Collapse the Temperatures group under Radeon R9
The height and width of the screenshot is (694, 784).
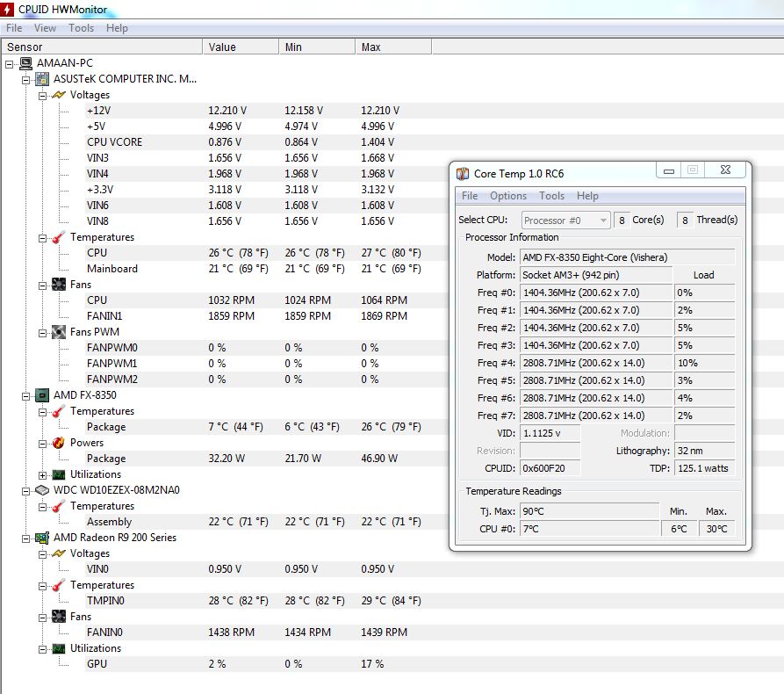pyautogui.click(x=42, y=586)
